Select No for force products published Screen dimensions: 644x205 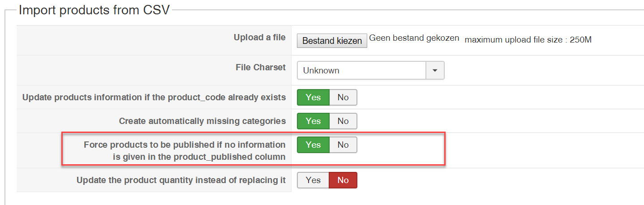[x=343, y=145]
